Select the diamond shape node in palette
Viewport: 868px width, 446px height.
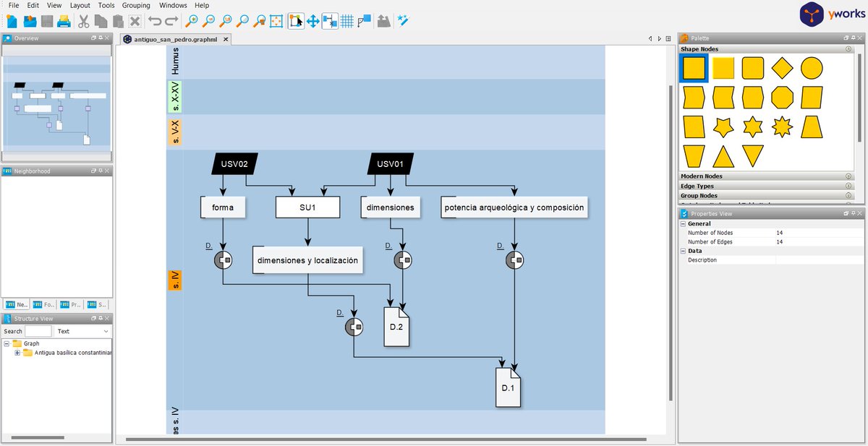[783, 68]
